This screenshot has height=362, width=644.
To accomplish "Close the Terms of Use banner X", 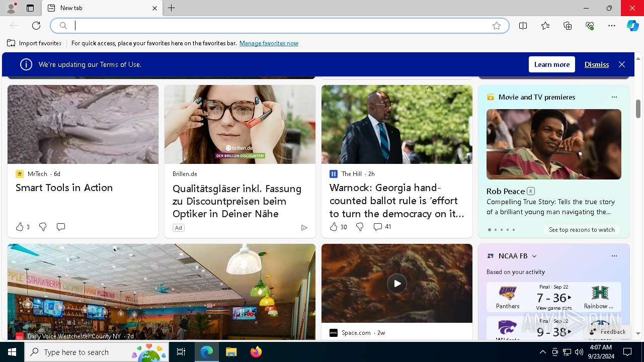I will [622, 64].
